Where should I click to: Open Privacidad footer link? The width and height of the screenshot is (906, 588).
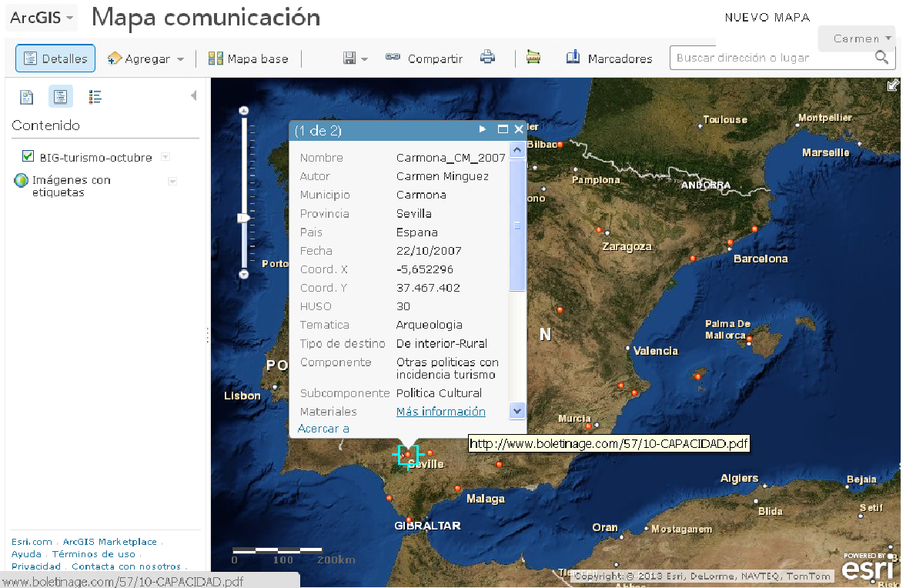(36, 566)
